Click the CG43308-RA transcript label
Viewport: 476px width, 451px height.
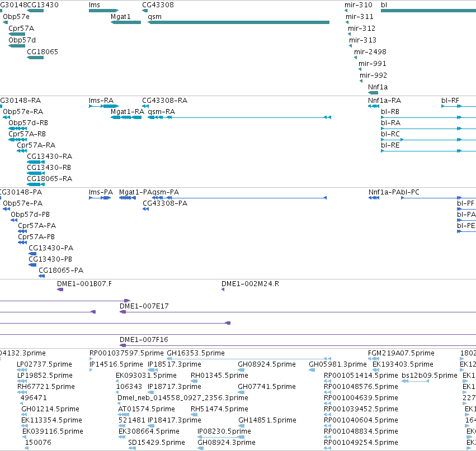pyautogui.click(x=164, y=101)
